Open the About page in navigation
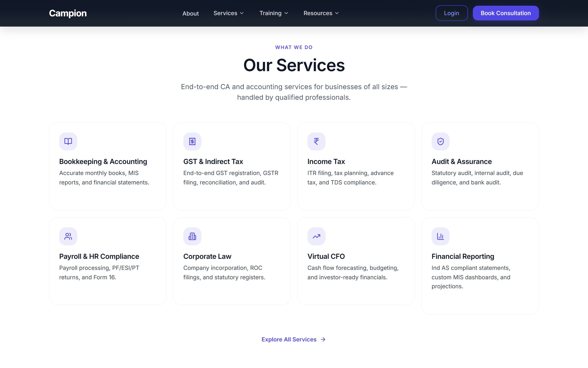Viewport: 588px width, 368px height. coord(190,13)
